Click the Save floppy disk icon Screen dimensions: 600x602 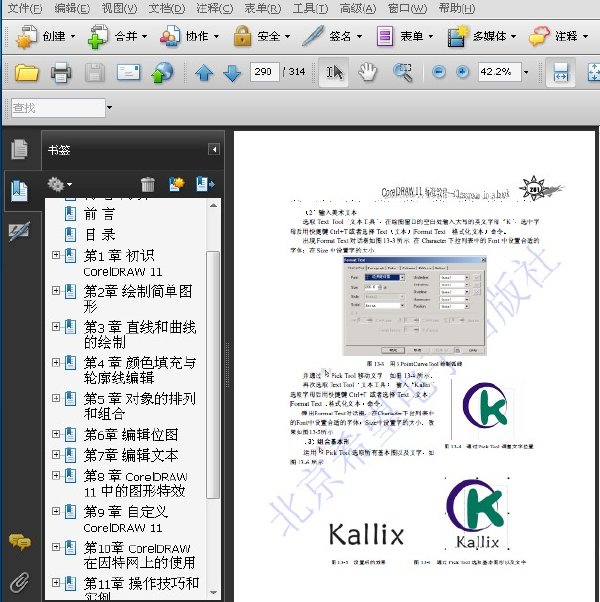95,72
